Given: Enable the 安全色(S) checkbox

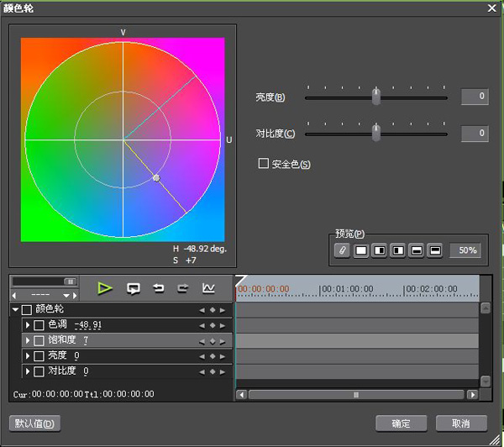Looking at the screenshot, I should pyautogui.click(x=264, y=163).
